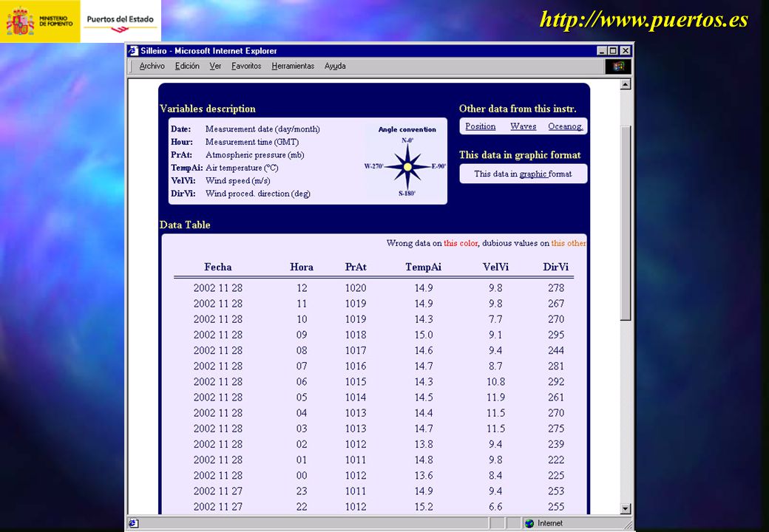Click the Windows logo throbber icon
This screenshot has height=532, width=769.
pyautogui.click(x=618, y=66)
